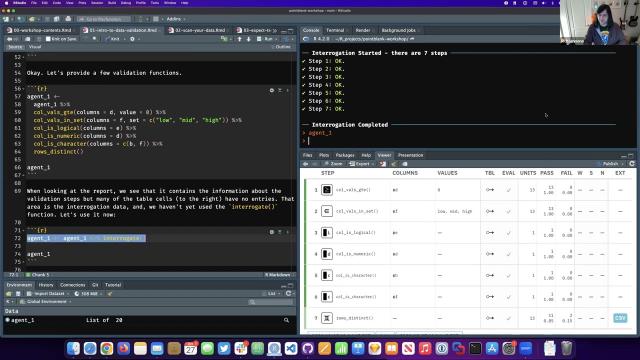Click the col_is_logical step icon
This screenshot has height=360, width=640.
(327, 233)
